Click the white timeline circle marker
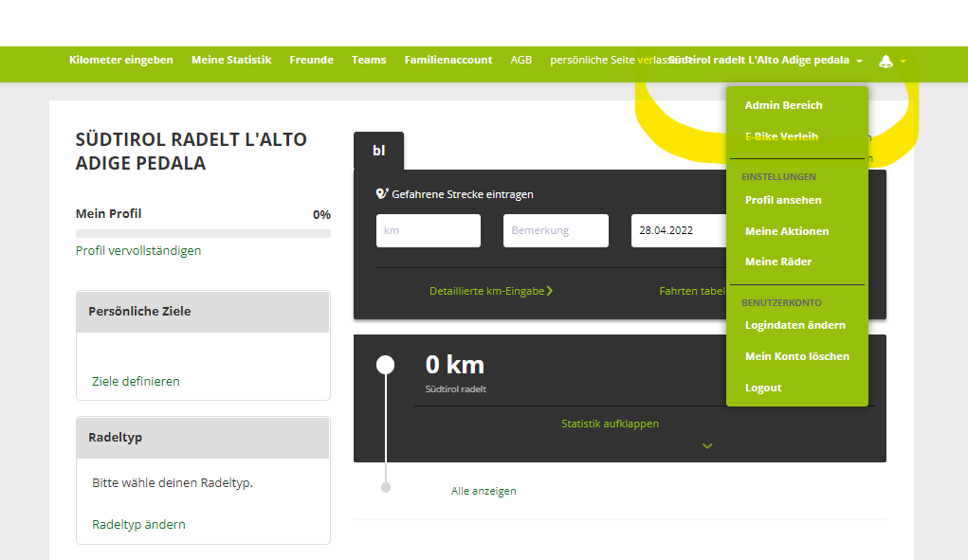Screen dimensions: 968x560 [x=385, y=365]
